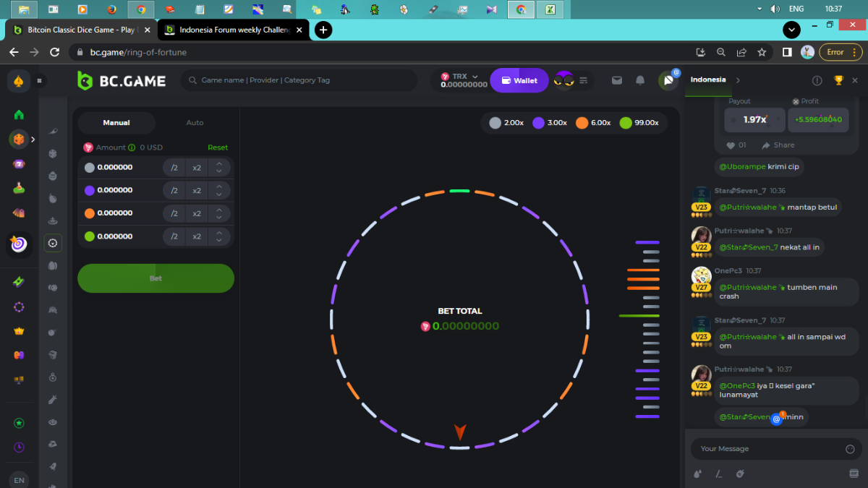Viewport: 868px width, 488px height.
Task: Switch to the Auto betting tab
Action: coord(195,123)
